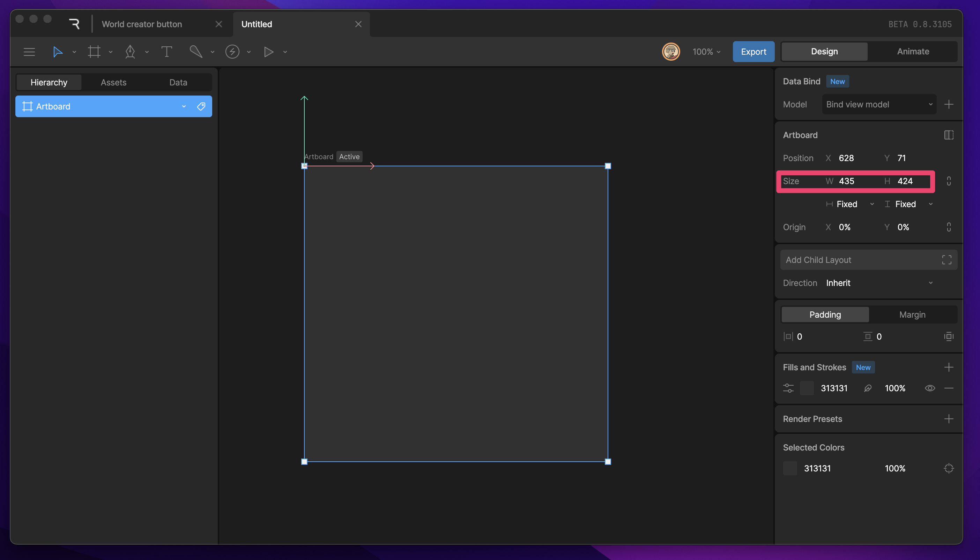Toggle the origin link lock
Image resolution: width=980 pixels, height=560 pixels.
[x=949, y=227]
